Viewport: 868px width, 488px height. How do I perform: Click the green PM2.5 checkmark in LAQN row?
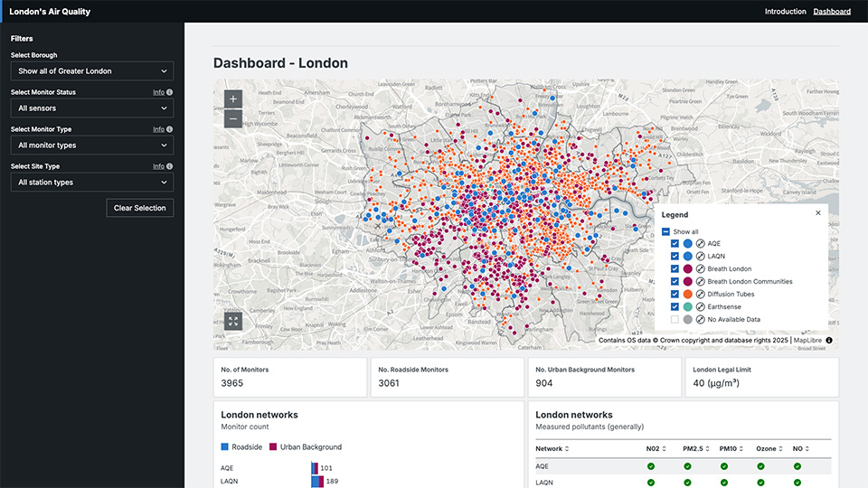[x=687, y=483]
